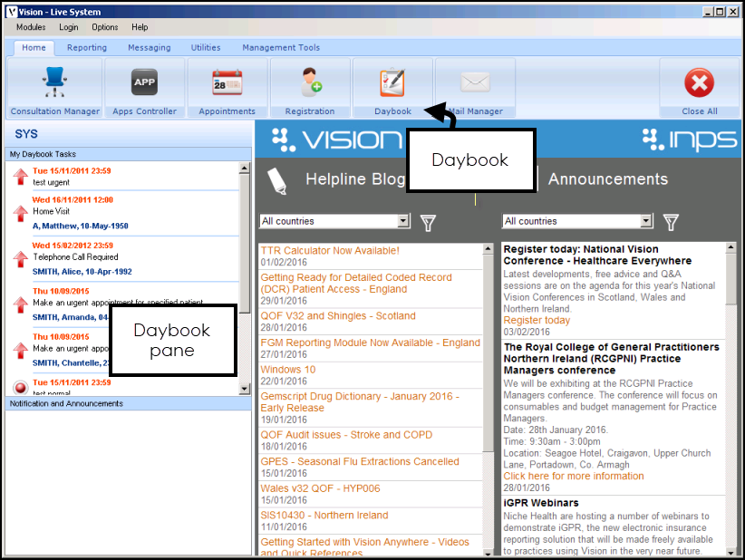Viewport: 745px width, 560px height.
Task: Select task dated 'Tue 15/11/2011 23:59' test urgent
Action: (72, 171)
